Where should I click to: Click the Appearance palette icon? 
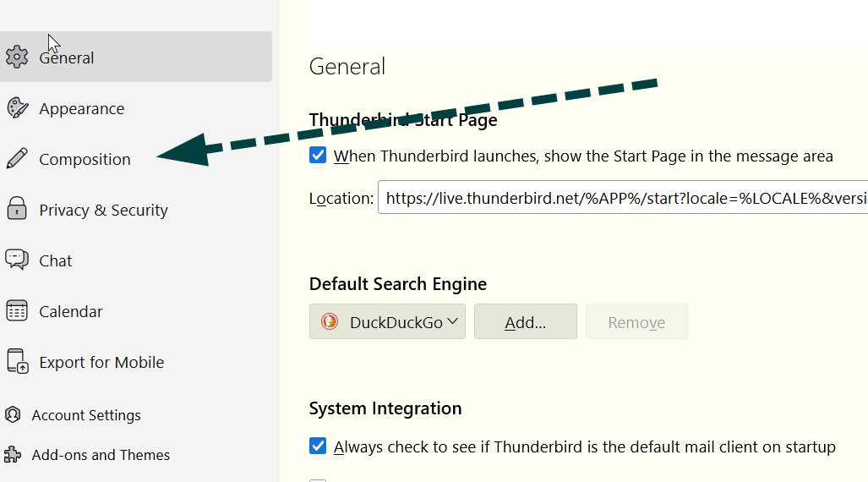point(17,108)
